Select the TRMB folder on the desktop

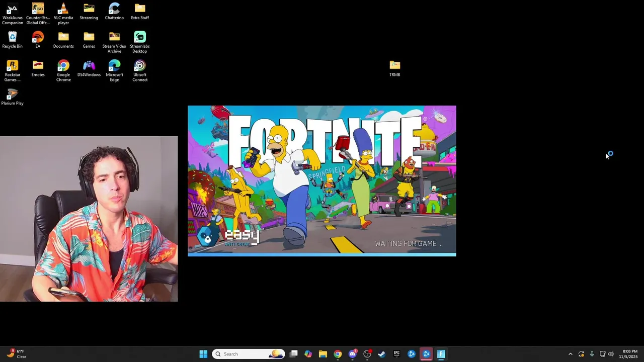pos(394,69)
